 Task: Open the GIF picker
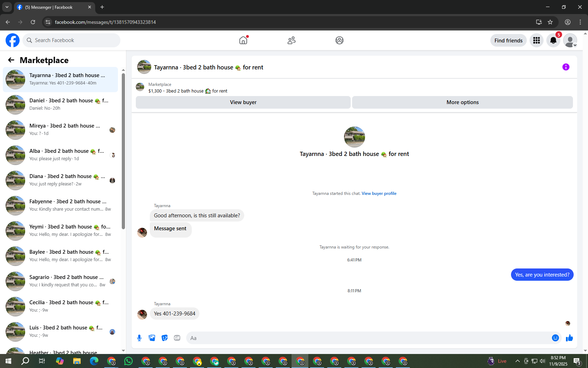(x=177, y=338)
